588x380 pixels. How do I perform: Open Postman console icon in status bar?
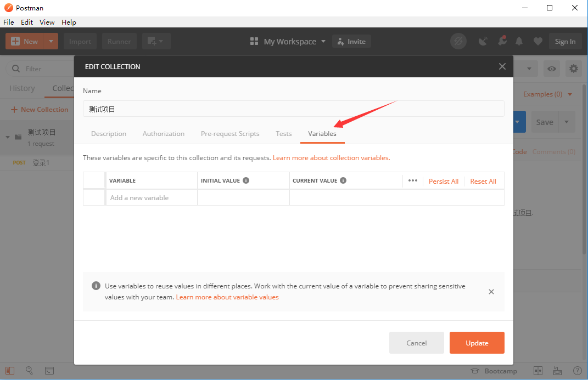click(49, 371)
